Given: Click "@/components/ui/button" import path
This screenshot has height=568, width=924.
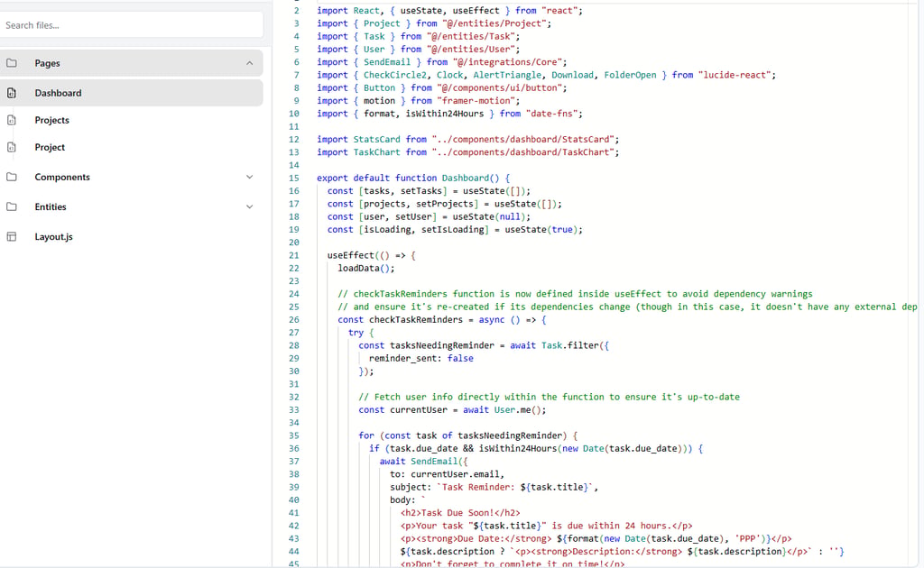Looking at the screenshot, I should click(x=500, y=88).
